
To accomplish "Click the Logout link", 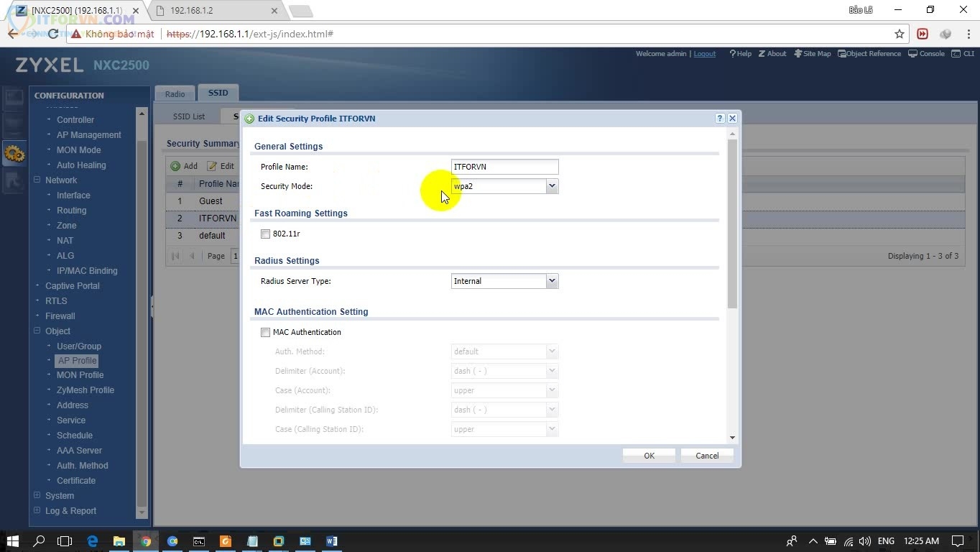I will 704,54.
